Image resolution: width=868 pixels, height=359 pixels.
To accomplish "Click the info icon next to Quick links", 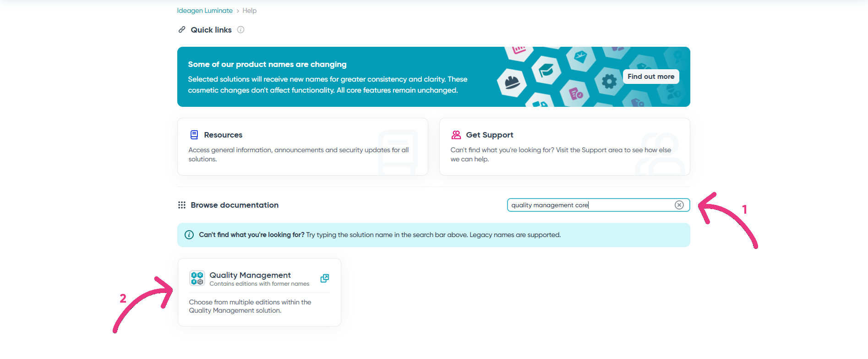I will pos(240,30).
